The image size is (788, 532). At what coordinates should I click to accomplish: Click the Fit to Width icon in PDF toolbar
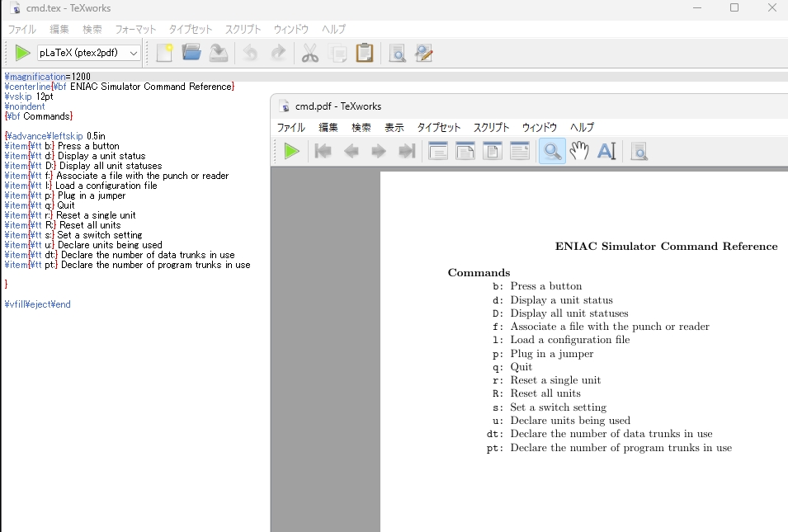[465, 151]
